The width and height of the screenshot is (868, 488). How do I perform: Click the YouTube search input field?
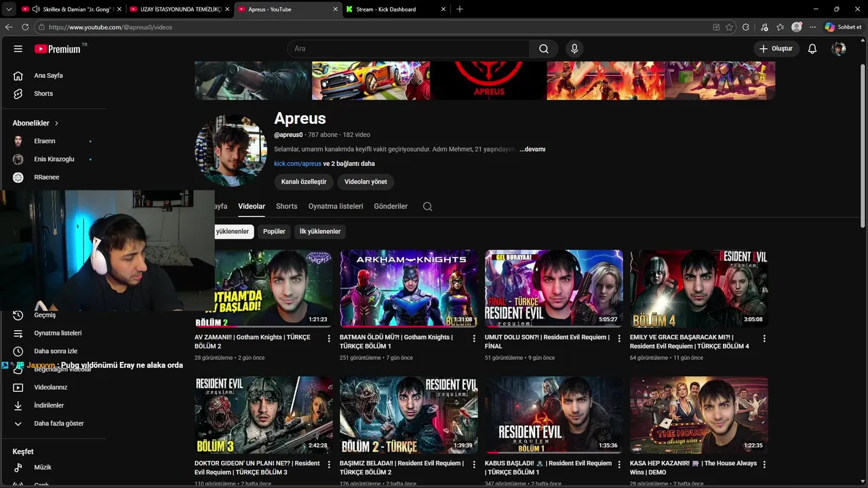click(x=408, y=49)
